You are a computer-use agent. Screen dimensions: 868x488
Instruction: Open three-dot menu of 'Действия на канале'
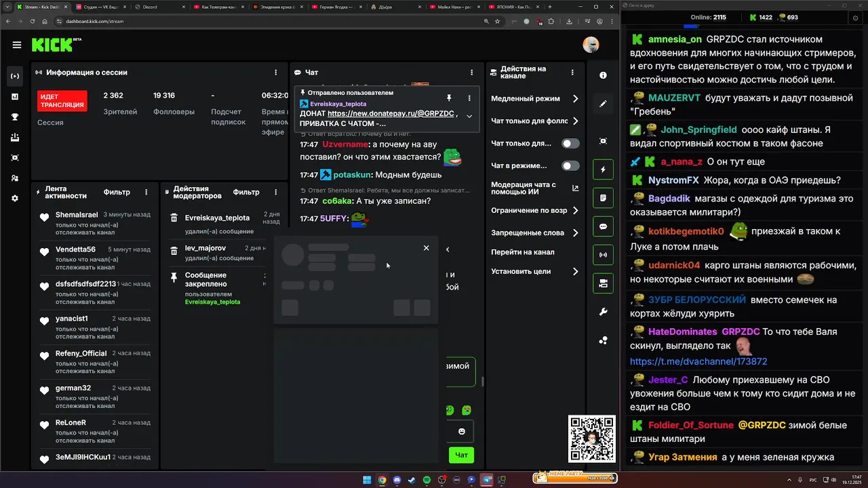tap(572, 73)
